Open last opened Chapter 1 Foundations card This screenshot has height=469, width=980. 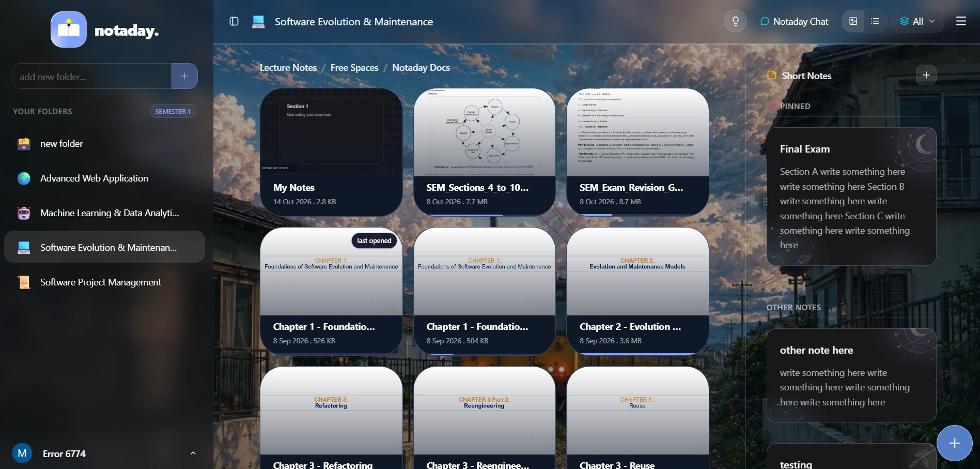point(331,291)
